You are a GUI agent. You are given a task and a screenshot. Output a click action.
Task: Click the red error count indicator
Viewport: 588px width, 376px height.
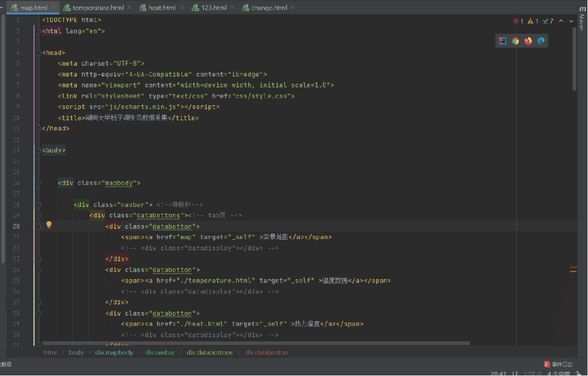tap(518, 21)
